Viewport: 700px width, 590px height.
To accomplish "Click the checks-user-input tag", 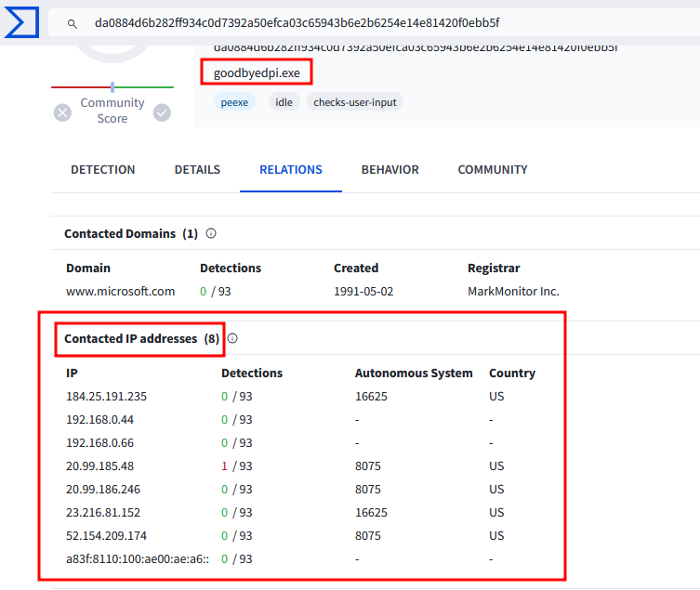I will point(355,102).
